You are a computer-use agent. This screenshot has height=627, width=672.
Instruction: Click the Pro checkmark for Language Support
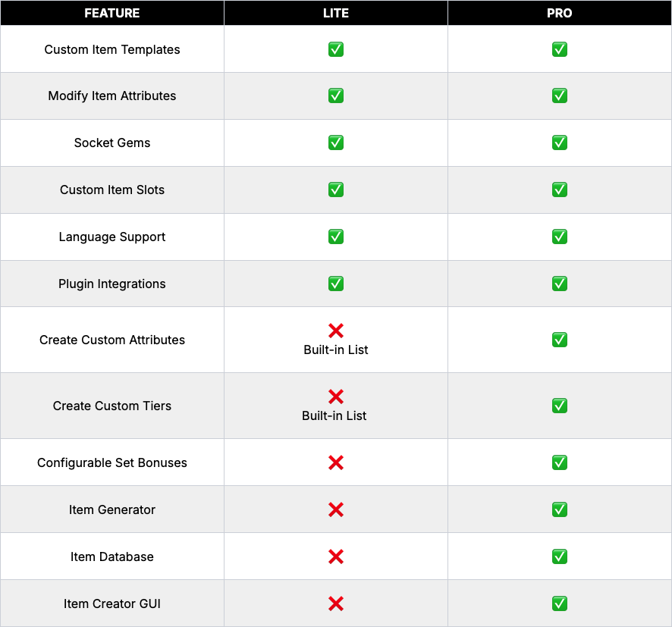559,237
